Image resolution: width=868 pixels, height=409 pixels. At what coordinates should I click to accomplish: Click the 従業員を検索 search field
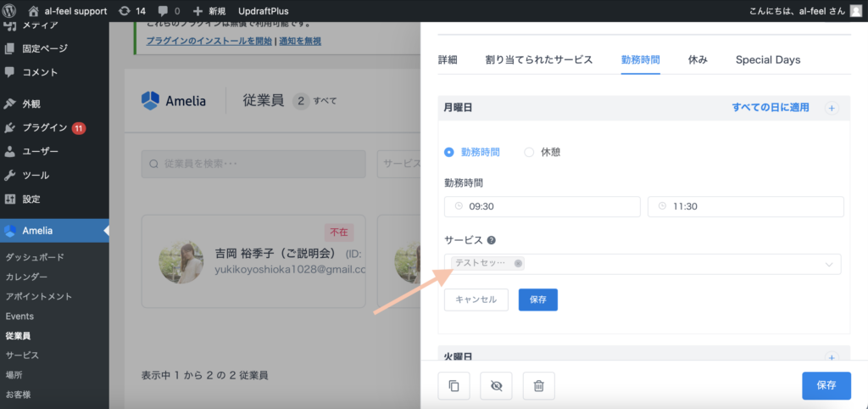[x=253, y=164]
